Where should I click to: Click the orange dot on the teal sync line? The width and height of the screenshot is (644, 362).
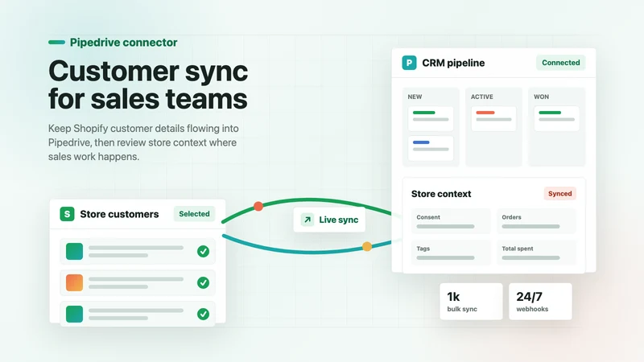click(367, 246)
